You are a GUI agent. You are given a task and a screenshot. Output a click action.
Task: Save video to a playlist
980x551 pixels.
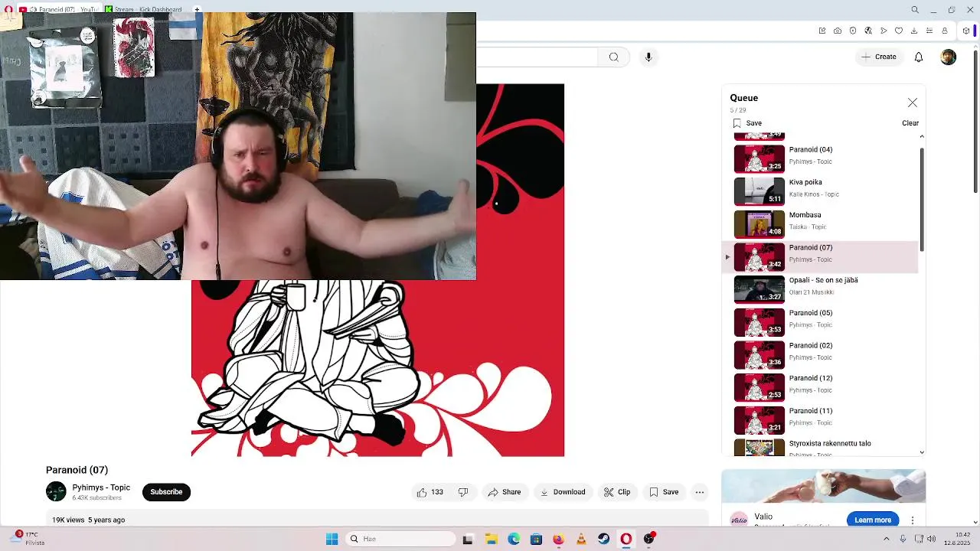[x=664, y=492]
